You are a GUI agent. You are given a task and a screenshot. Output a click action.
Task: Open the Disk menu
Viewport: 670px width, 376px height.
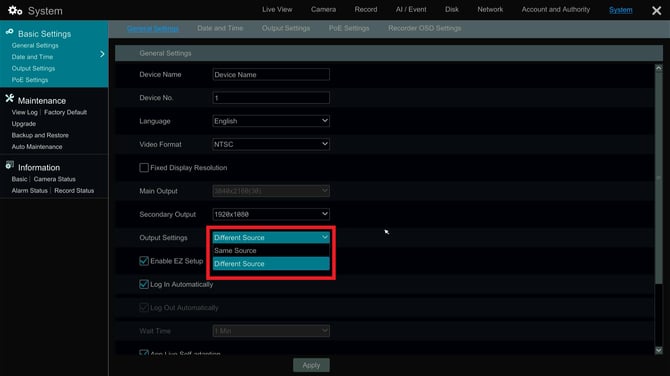[x=452, y=9]
